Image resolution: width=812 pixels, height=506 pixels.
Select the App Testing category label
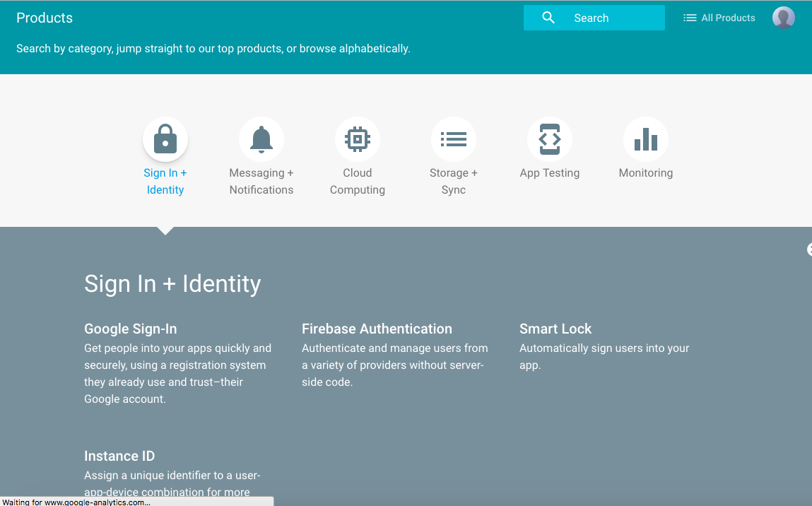point(550,173)
